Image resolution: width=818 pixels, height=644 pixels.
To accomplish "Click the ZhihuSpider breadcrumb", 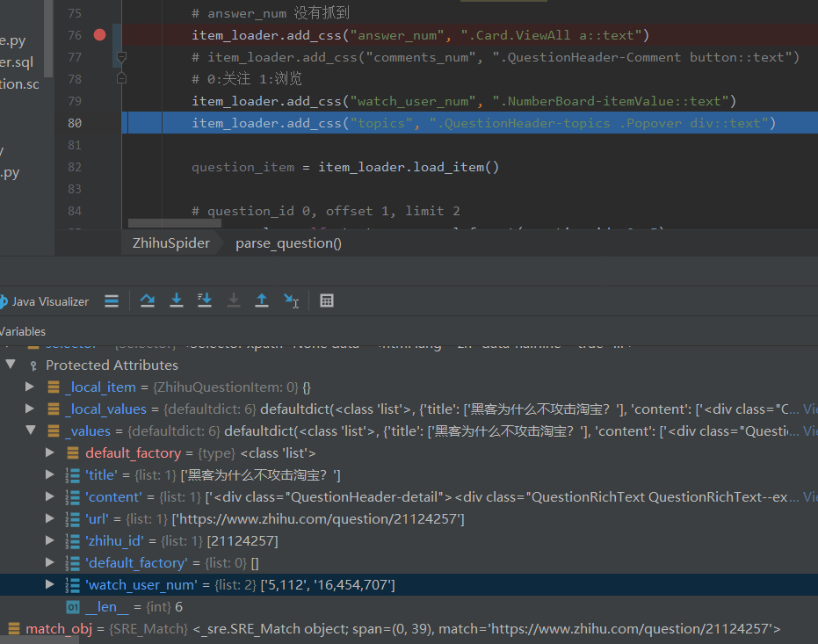I will pyautogui.click(x=171, y=243).
